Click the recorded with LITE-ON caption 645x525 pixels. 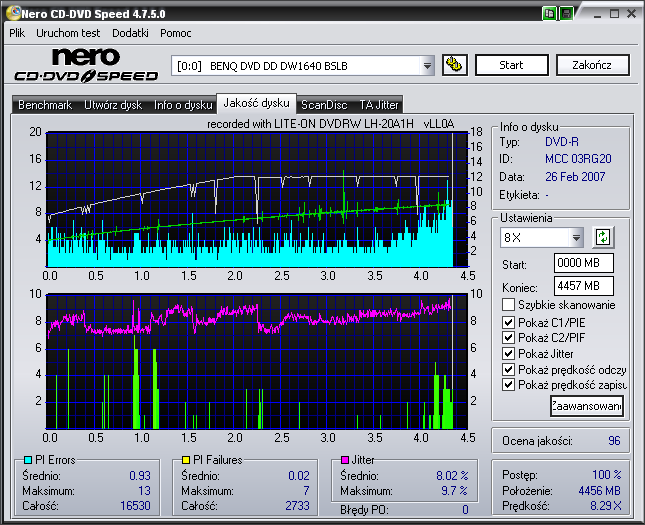coord(330,124)
